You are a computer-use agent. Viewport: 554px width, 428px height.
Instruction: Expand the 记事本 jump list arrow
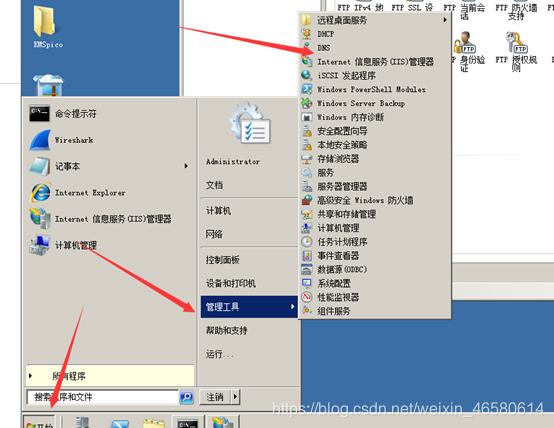186,166
